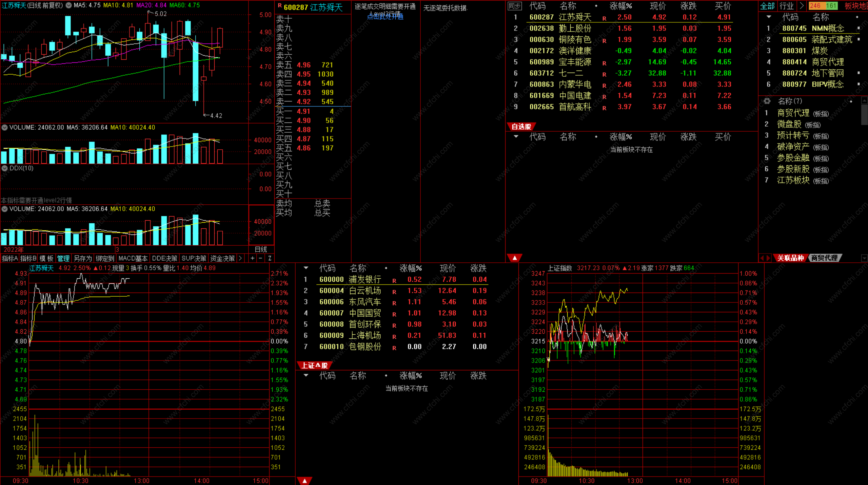Click the plus zoom-in button on K-line toolbar
The width and height of the screenshot is (868, 485).
click(252, 258)
